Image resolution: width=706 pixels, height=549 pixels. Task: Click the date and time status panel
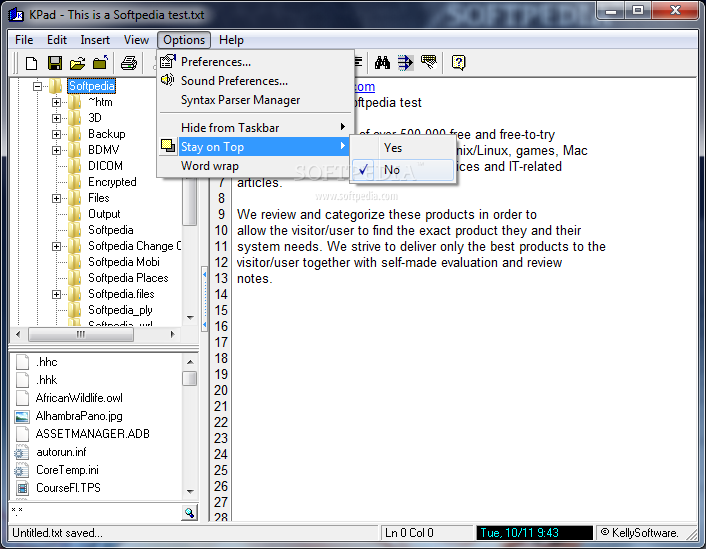coord(534,533)
